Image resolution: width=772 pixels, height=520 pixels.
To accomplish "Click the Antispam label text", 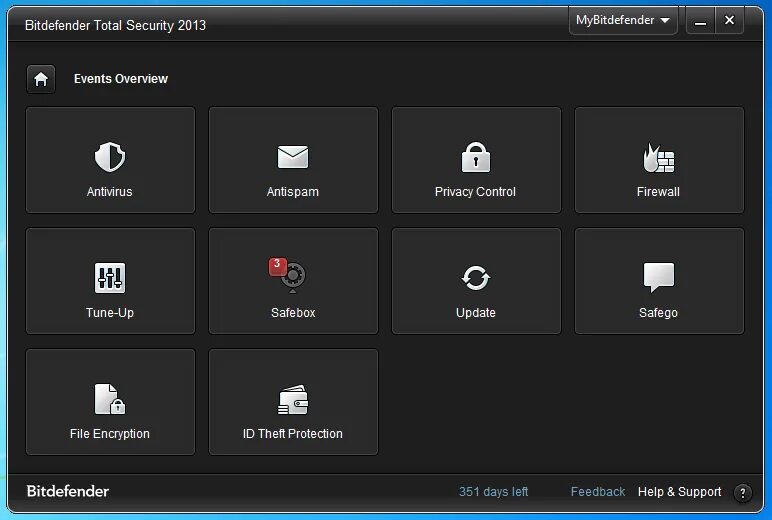I will (293, 192).
